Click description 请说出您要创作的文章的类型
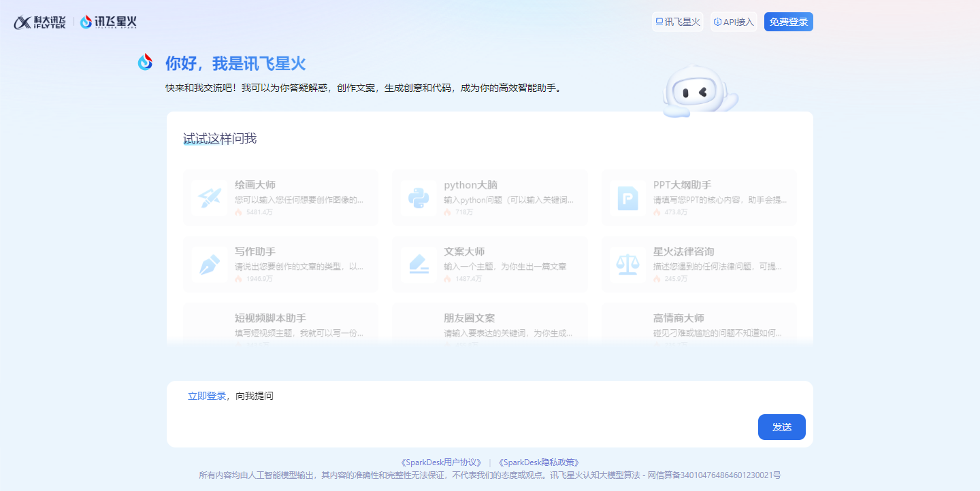Screen dimensions: 980x491 pos(299,267)
